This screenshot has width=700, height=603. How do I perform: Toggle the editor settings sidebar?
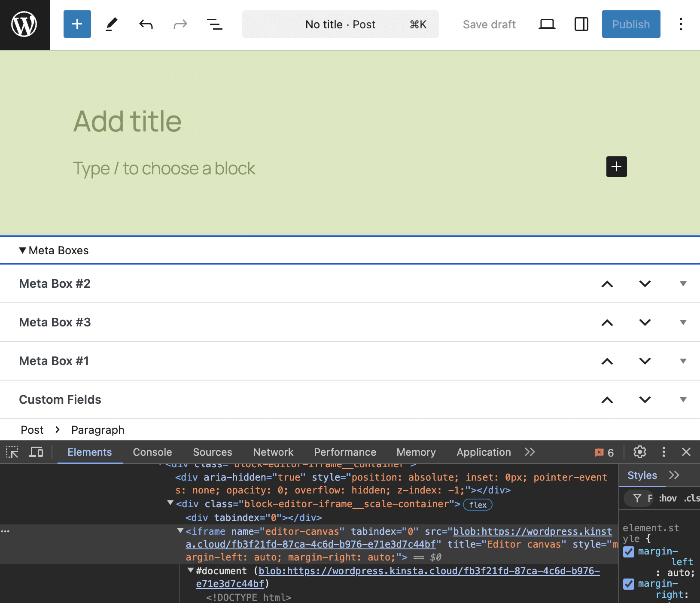581,24
